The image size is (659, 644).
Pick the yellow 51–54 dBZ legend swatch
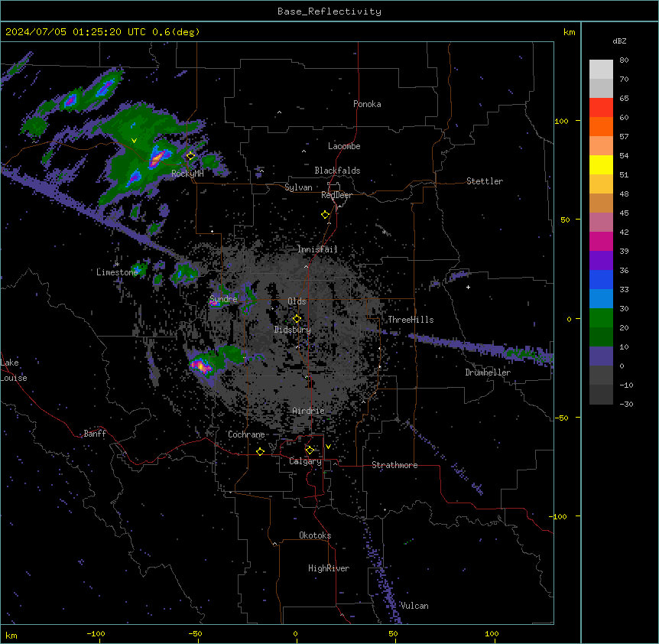pyautogui.click(x=601, y=164)
